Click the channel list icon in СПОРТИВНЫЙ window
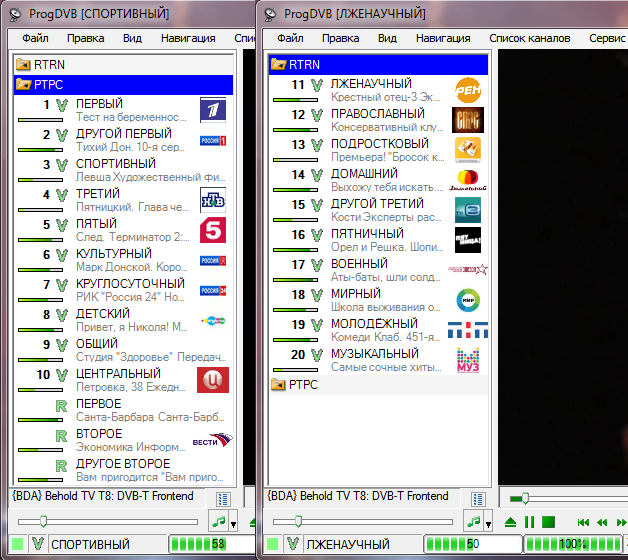The height and width of the screenshot is (560, 628). (224, 498)
